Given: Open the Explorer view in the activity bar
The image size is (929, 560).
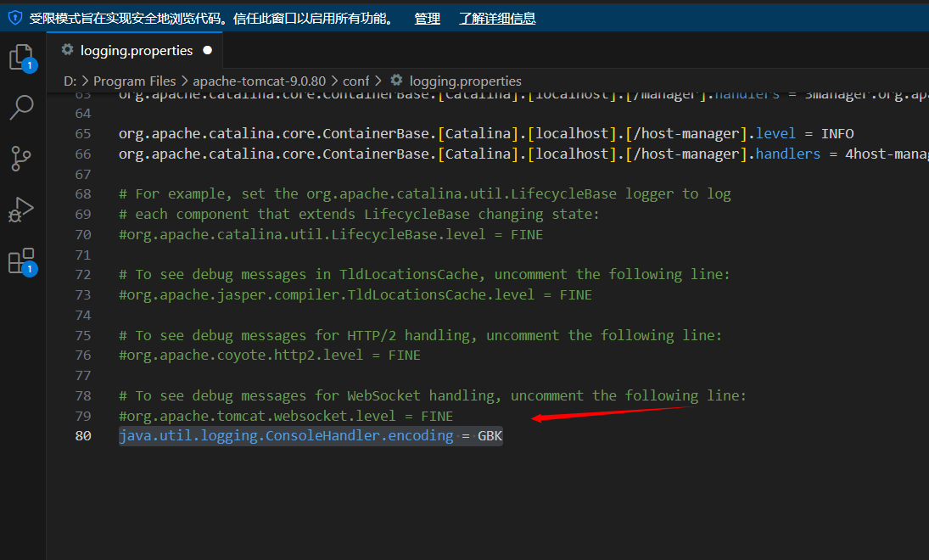Looking at the screenshot, I should tap(22, 56).
